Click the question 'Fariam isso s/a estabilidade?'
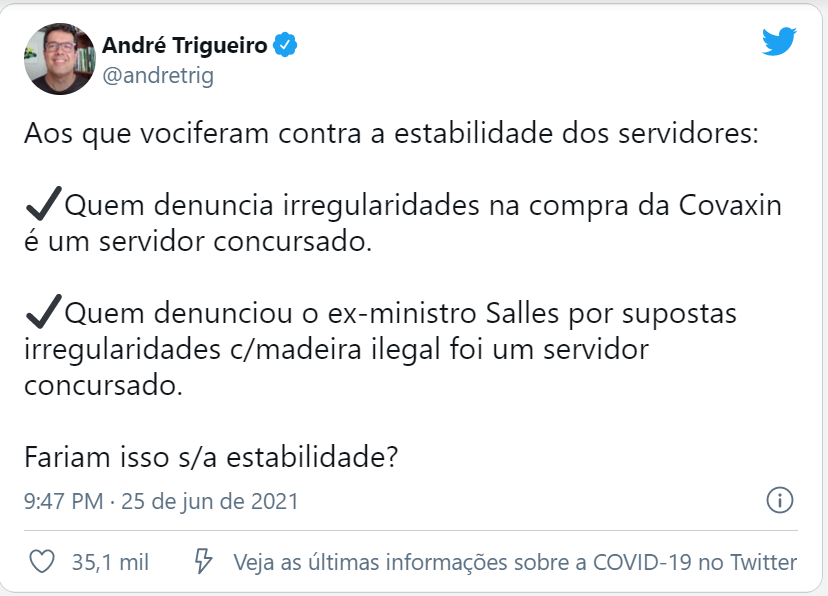The image size is (828, 596). coord(211,457)
